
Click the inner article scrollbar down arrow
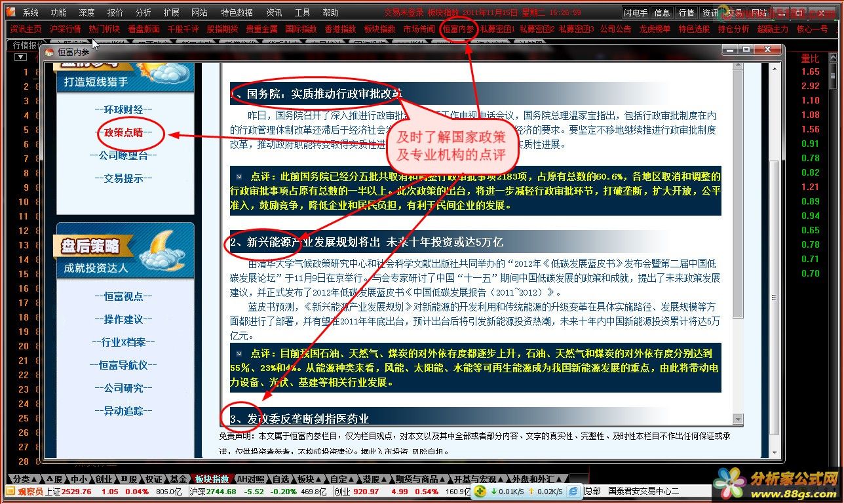[738, 419]
